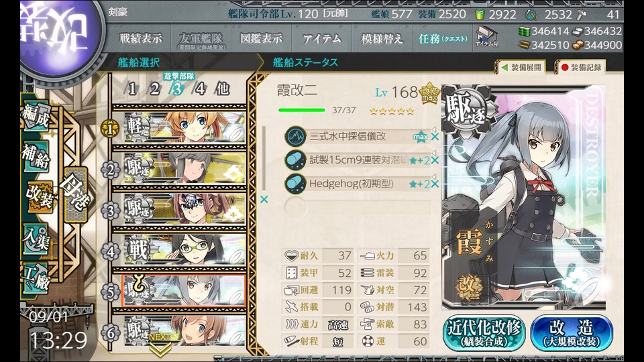
Task: Unequip 試製15cm9連装対潜噴進砲 via its X
Action: [x=435, y=160]
